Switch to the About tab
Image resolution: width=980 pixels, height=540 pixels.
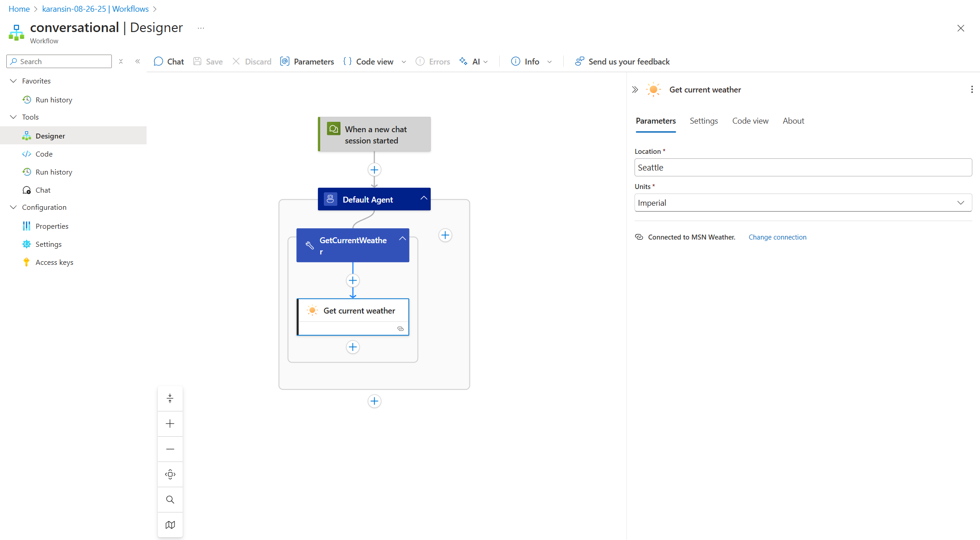793,121
